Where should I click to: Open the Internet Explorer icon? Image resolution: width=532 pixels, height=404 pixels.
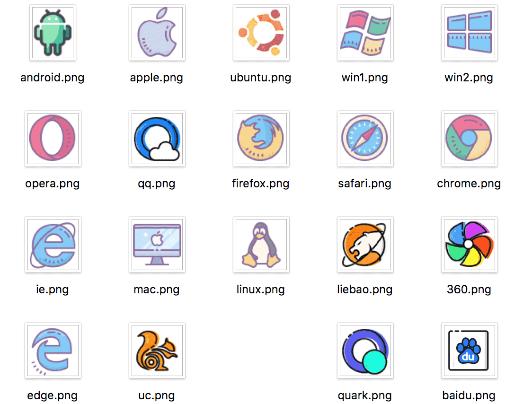[x=53, y=244]
